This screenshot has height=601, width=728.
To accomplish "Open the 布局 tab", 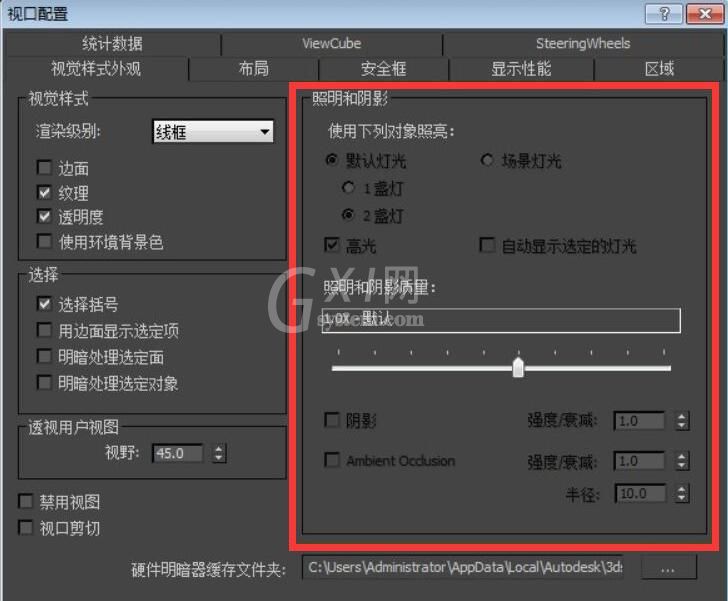I will pyautogui.click(x=254, y=69).
